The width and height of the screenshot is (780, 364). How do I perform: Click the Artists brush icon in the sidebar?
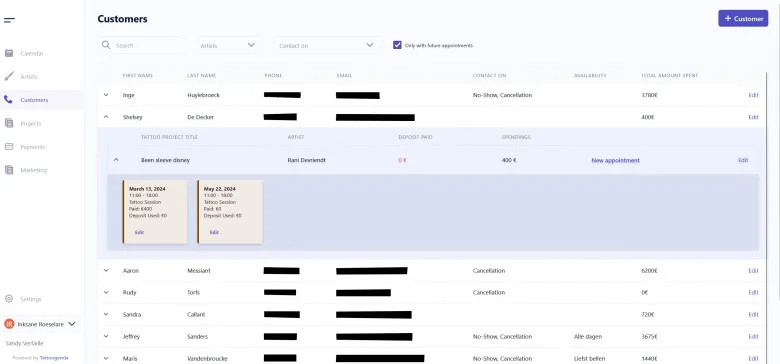coord(9,77)
